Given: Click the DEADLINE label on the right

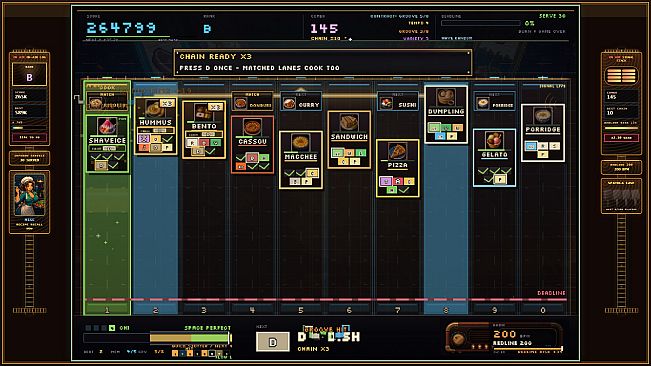Looking at the screenshot, I should [551, 293].
